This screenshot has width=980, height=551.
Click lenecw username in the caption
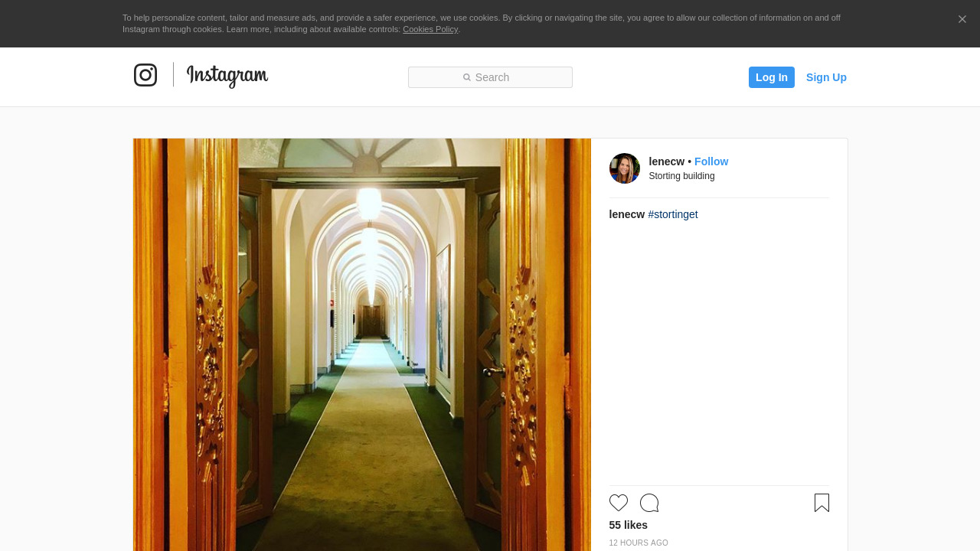[626, 214]
